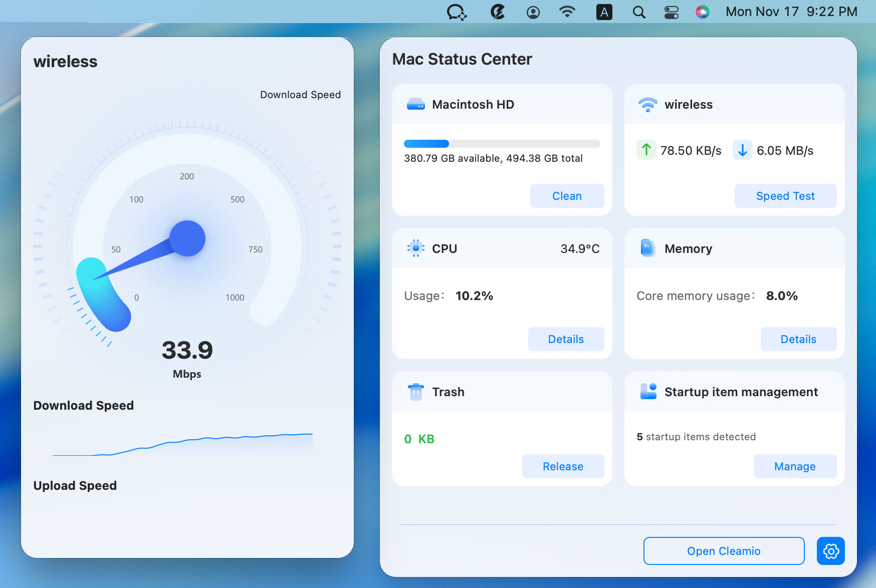Open Cleamio from the status center
This screenshot has width=876, height=588.
click(723, 551)
